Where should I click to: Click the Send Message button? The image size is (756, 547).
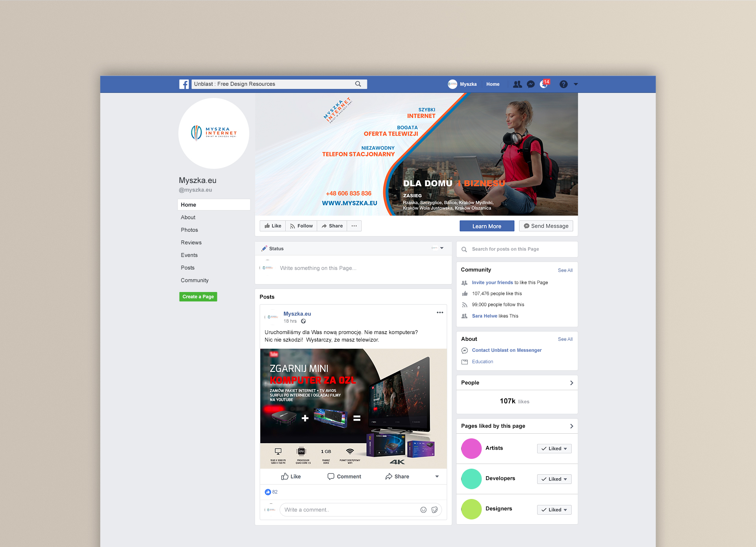[546, 226]
